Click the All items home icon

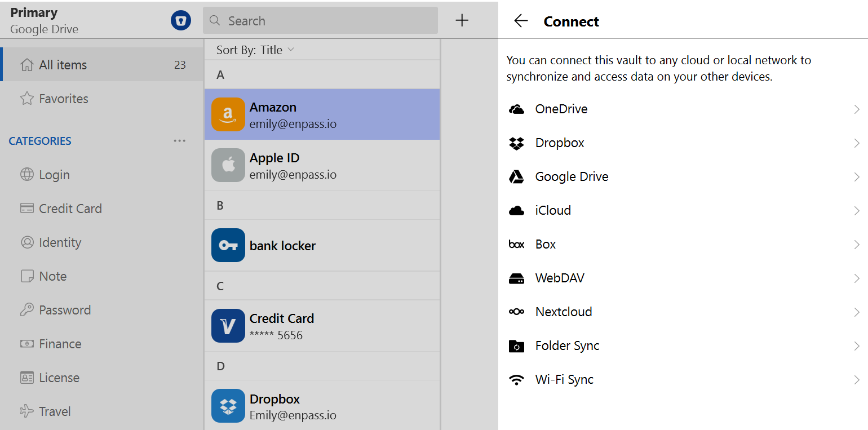click(x=26, y=65)
